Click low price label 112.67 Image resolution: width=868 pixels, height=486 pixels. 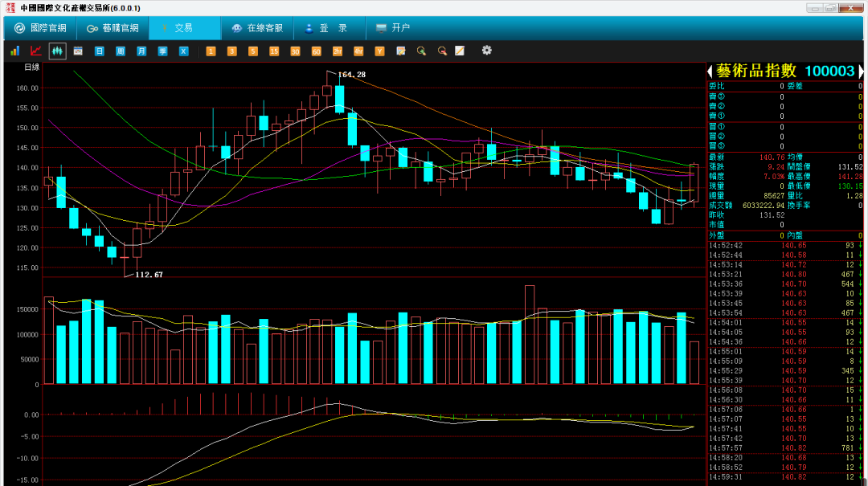click(149, 275)
